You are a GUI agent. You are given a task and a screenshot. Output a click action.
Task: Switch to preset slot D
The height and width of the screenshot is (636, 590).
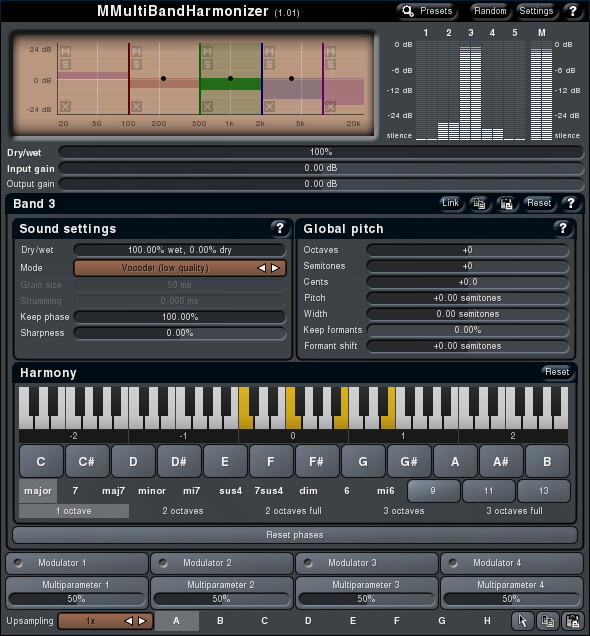[308, 621]
